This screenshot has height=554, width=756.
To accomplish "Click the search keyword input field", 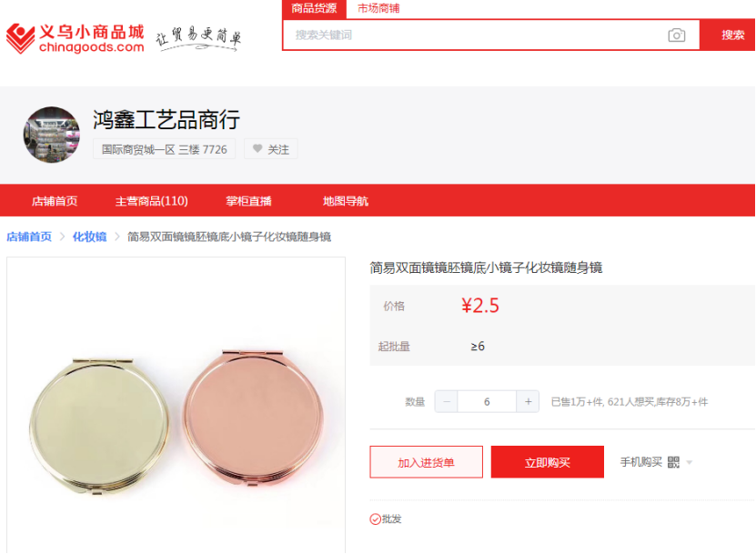I will [475, 35].
